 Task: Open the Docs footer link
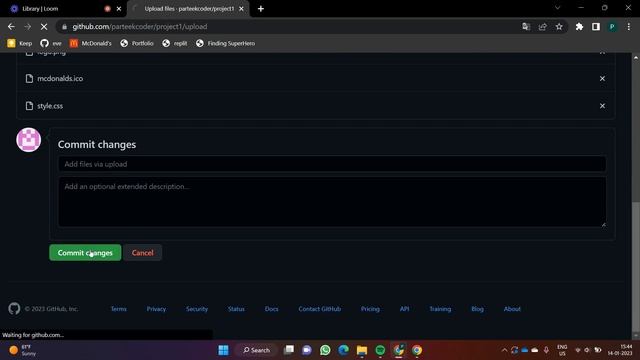271,309
